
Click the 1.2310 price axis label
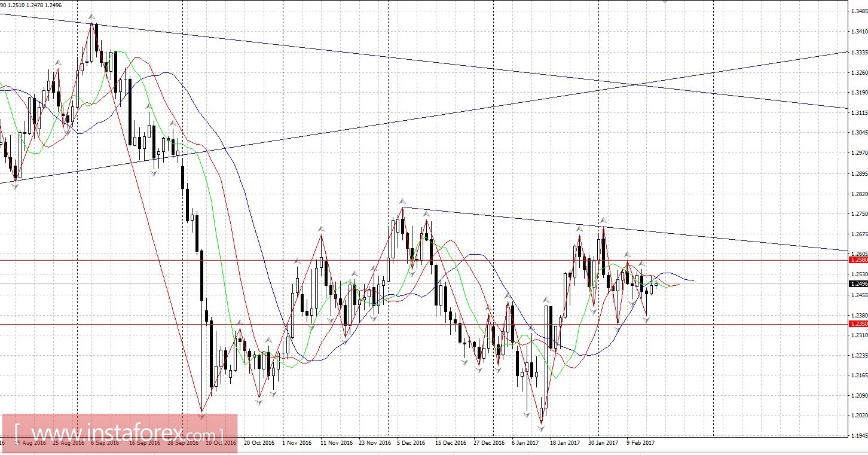point(858,335)
